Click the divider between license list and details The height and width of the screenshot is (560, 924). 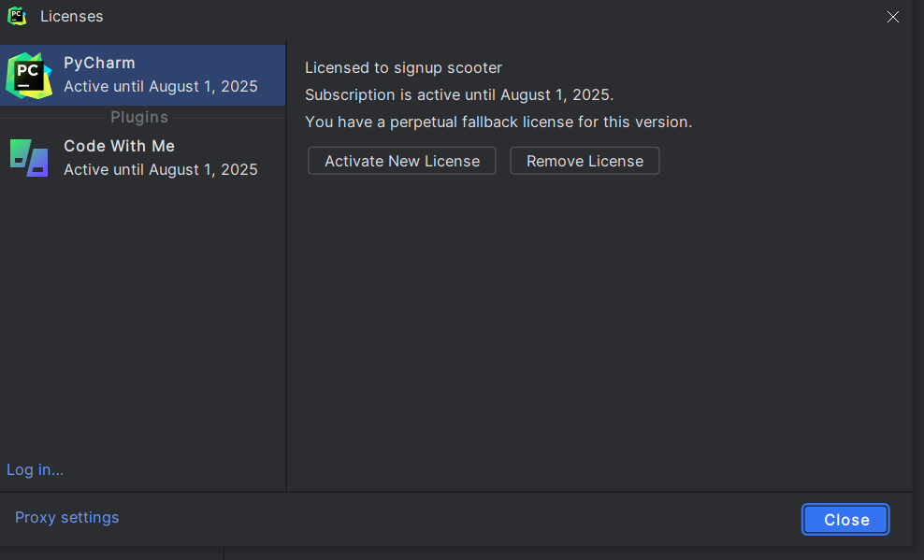tap(286, 280)
